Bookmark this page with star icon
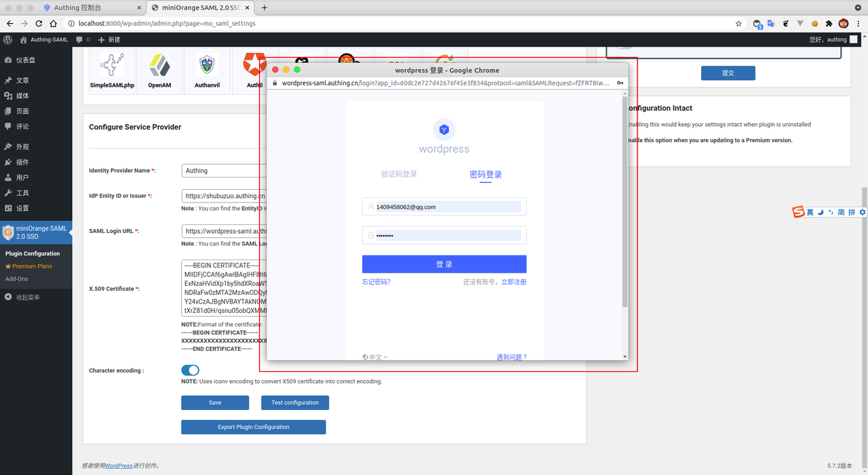Screen dimensions: 868x475 (x=738, y=23)
